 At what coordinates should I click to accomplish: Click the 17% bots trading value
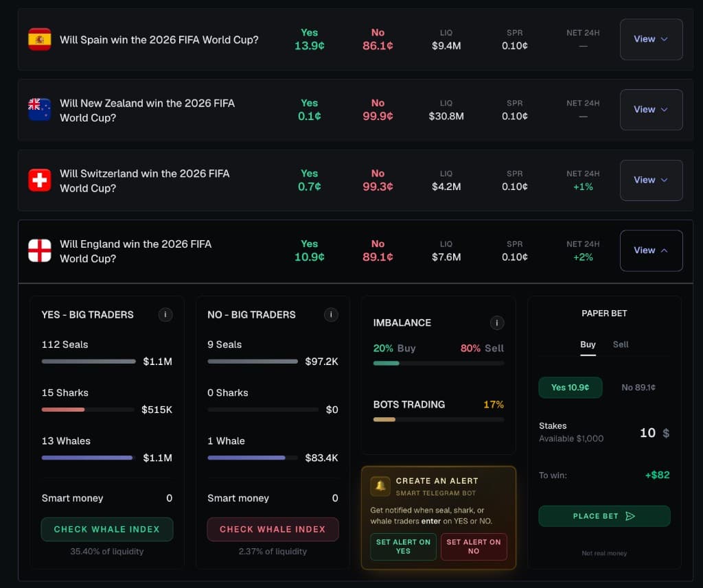pos(493,405)
